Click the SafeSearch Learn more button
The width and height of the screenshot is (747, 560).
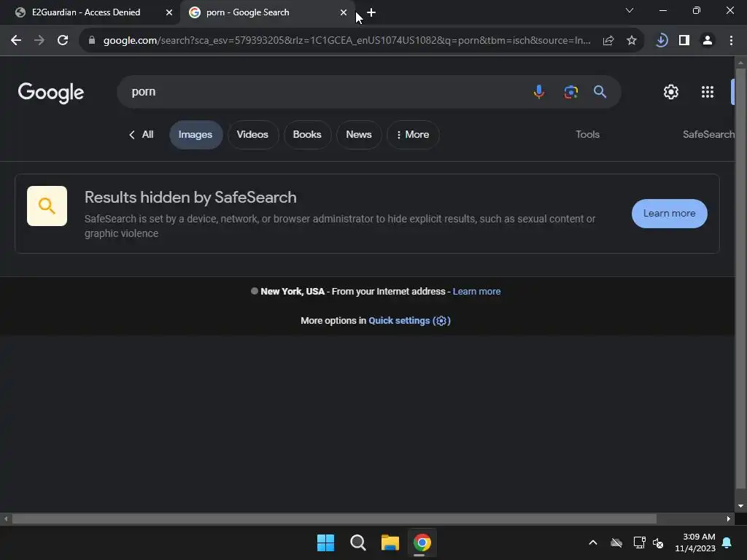(x=670, y=214)
